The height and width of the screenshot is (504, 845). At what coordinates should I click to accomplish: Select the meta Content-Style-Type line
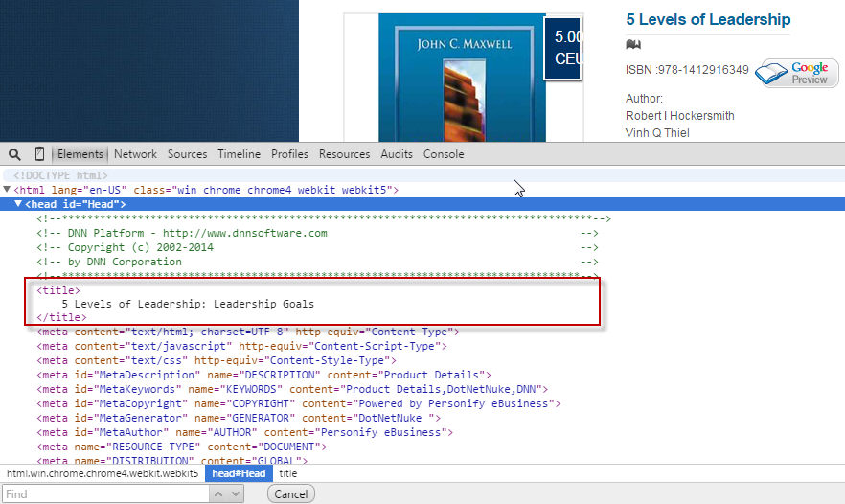pos(217,360)
